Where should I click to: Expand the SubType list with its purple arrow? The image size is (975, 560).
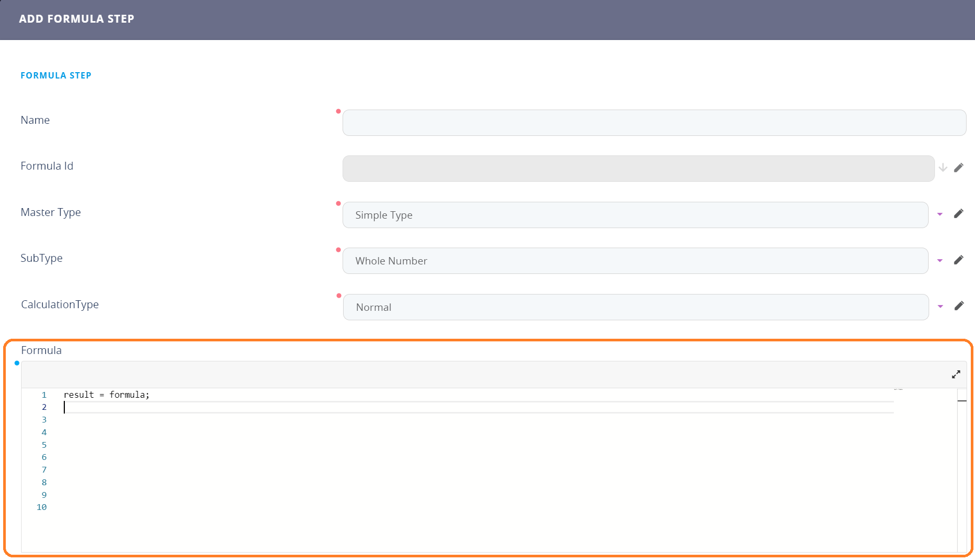coord(940,260)
